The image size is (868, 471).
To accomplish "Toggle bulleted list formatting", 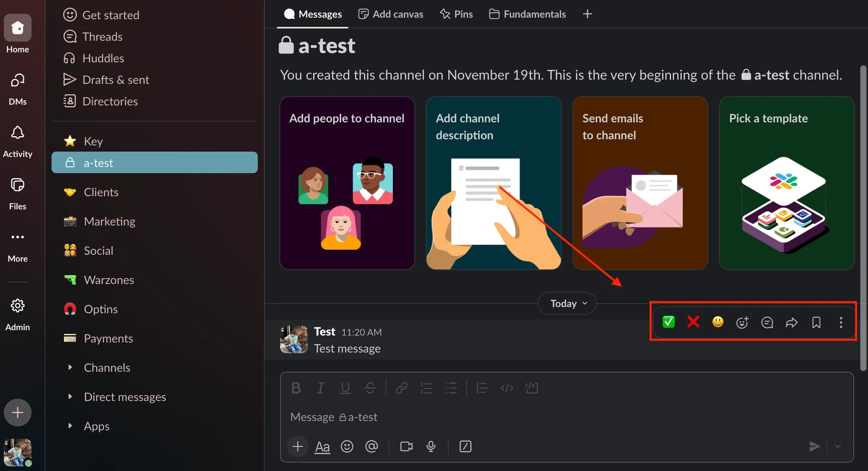I will tap(451, 387).
